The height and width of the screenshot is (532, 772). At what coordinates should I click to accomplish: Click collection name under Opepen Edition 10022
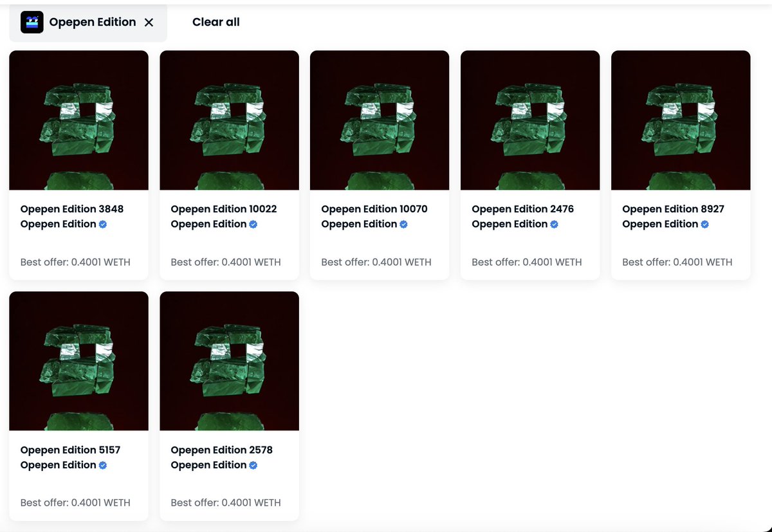pyautogui.click(x=209, y=224)
